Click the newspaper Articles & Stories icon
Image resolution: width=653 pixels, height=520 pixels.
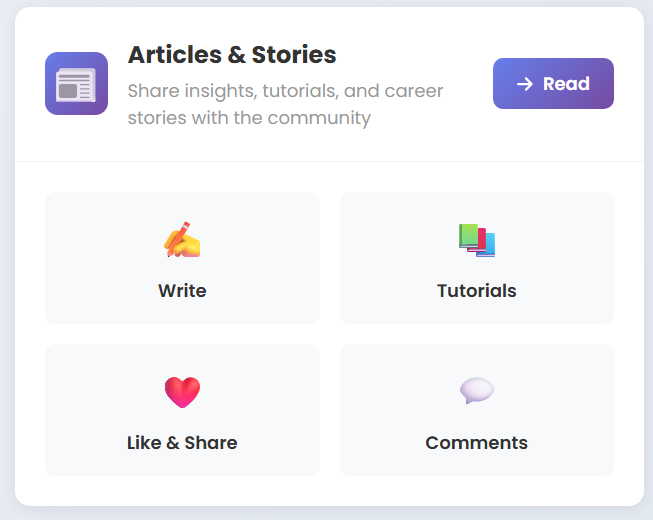76,84
